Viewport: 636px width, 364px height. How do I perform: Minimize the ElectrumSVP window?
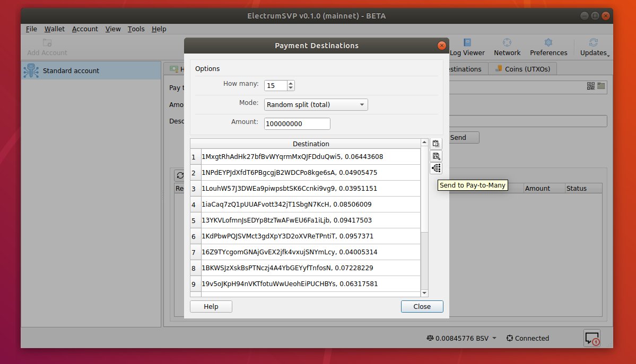pos(584,16)
